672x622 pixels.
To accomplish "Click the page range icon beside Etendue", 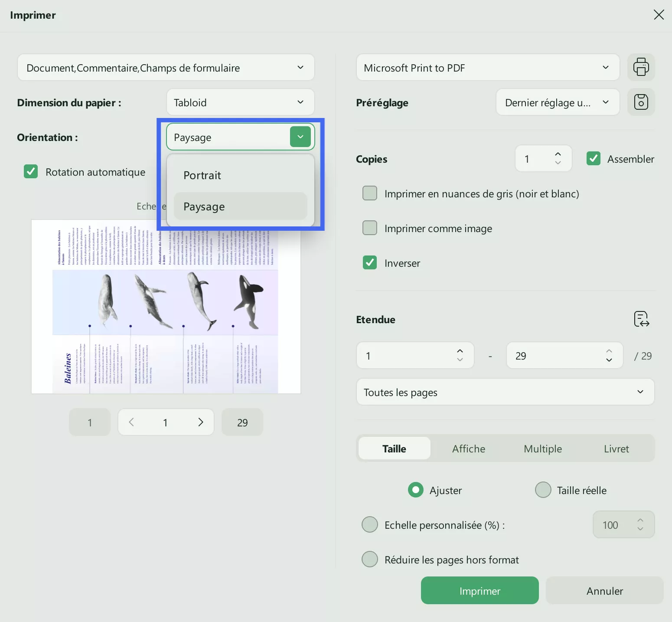I will coord(641,319).
